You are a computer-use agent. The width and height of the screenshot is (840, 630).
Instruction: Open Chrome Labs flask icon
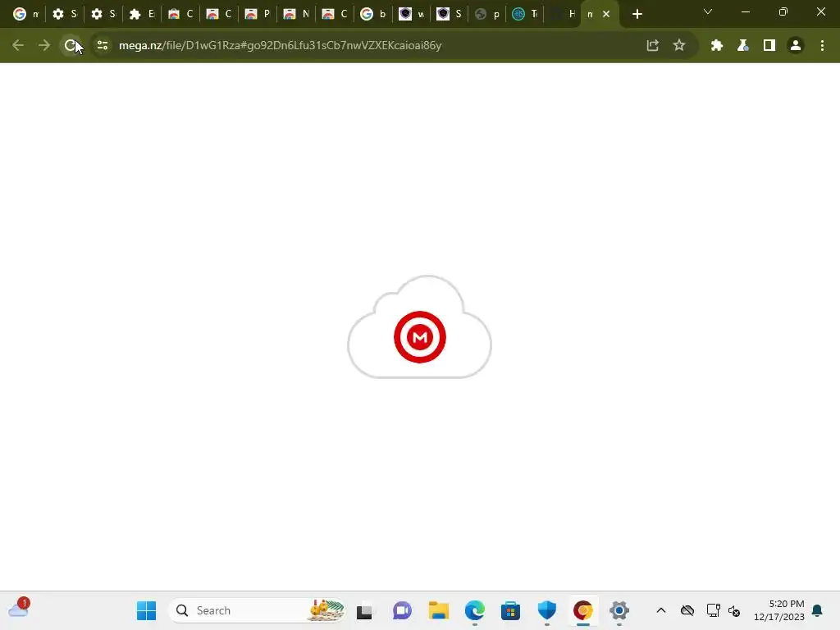pos(743,46)
